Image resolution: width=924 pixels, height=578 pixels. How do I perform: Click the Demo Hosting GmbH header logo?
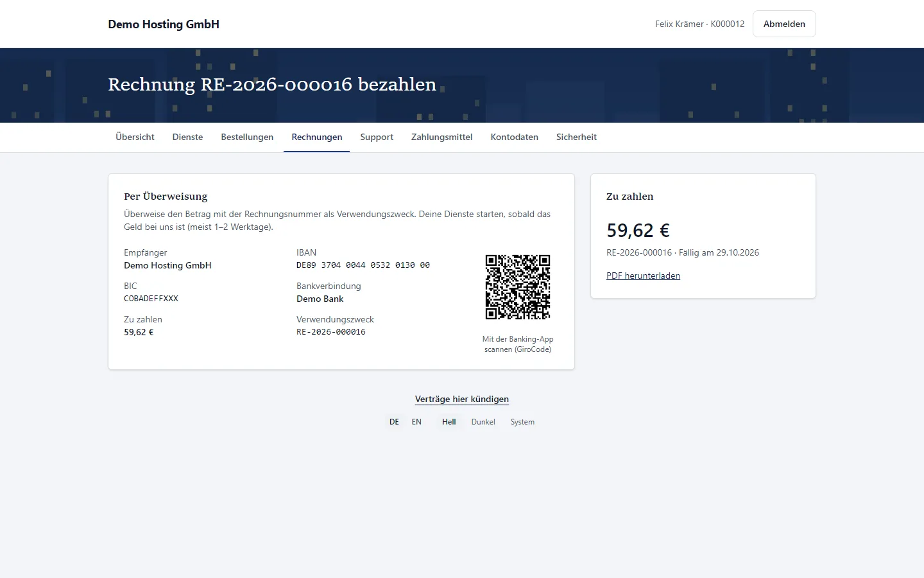click(x=164, y=24)
